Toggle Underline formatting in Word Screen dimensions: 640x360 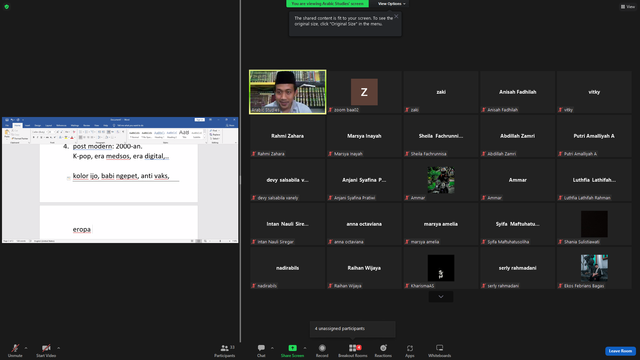point(41,137)
